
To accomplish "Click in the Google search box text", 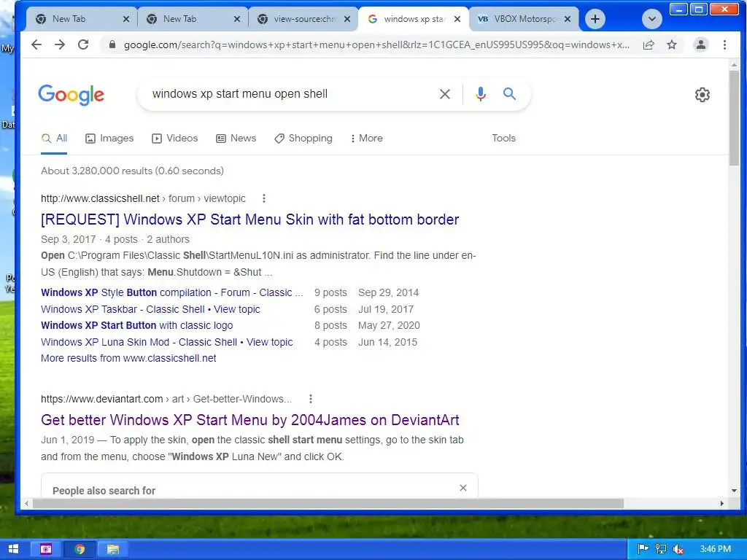I will pos(239,94).
